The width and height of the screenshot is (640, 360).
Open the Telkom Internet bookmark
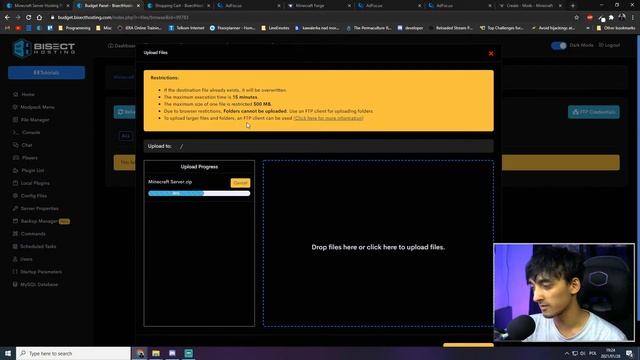[x=187, y=28]
